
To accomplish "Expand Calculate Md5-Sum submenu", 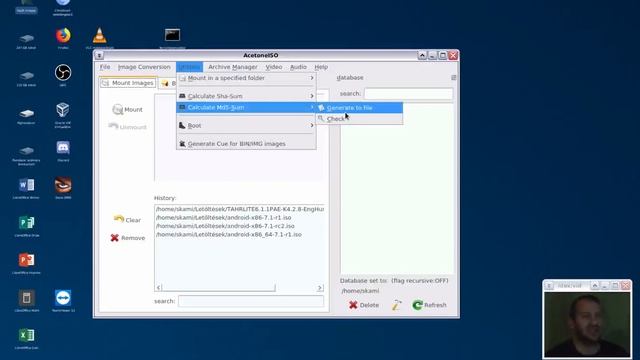I will [x=246, y=107].
